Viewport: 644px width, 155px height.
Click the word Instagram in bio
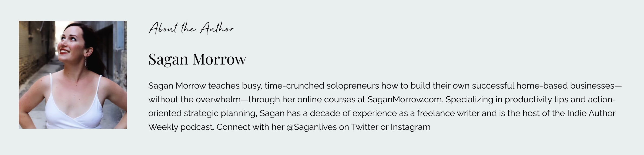click(x=410, y=127)
